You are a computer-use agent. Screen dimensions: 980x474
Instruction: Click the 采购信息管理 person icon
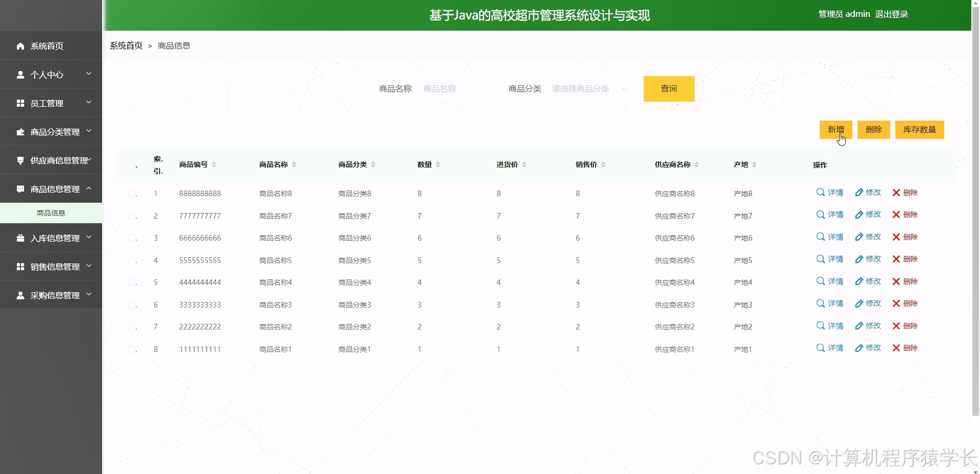(x=20, y=295)
